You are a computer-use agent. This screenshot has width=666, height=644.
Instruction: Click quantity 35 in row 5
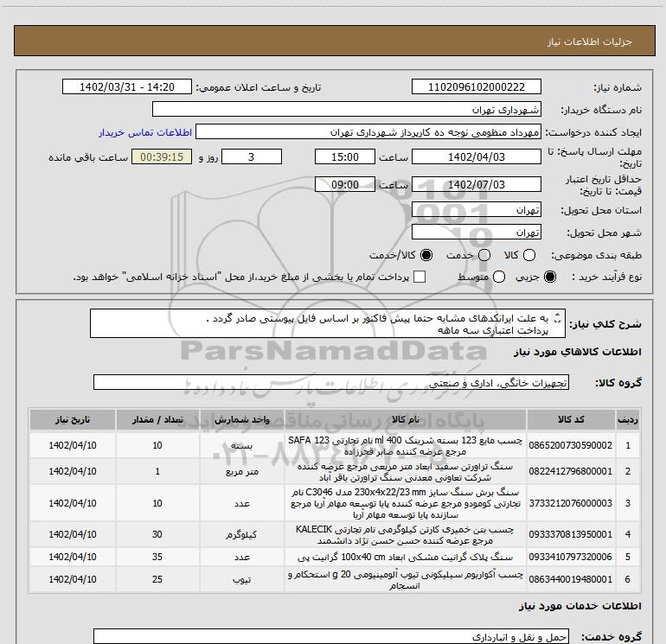point(157,557)
